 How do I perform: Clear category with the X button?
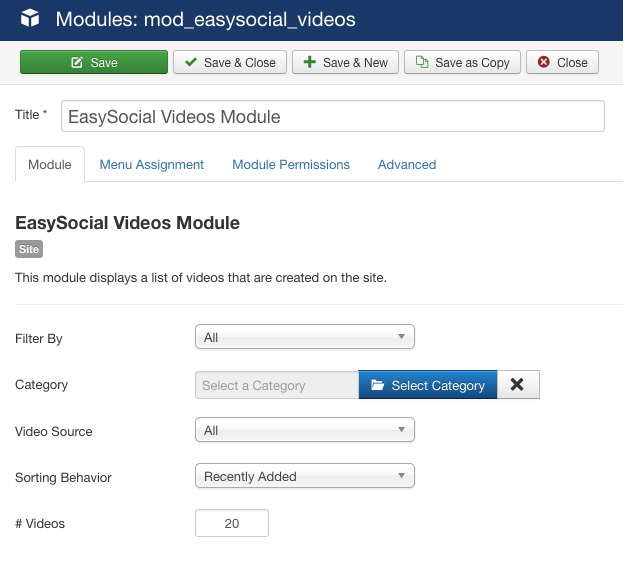pyautogui.click(x=518, y=385)
